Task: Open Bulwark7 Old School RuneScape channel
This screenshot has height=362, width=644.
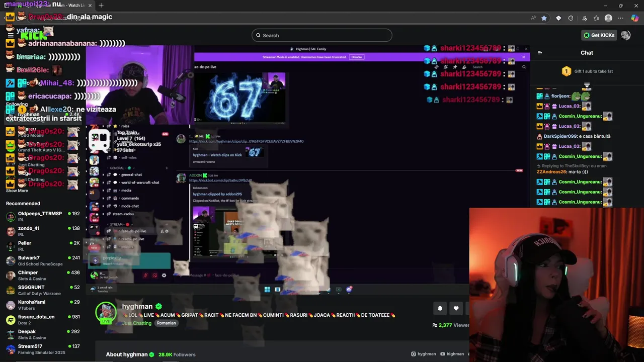Action: pyautogui.click(x=43, y=260)
